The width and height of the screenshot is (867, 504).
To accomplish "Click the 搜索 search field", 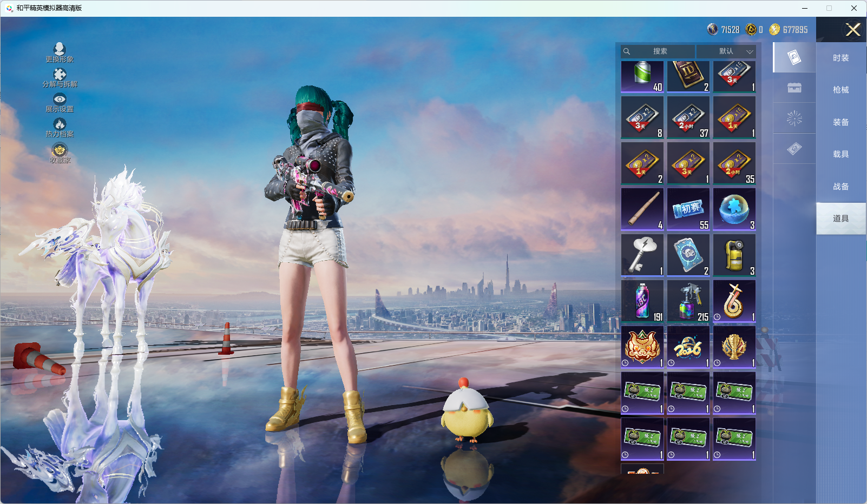I will (x=659, y=51).
